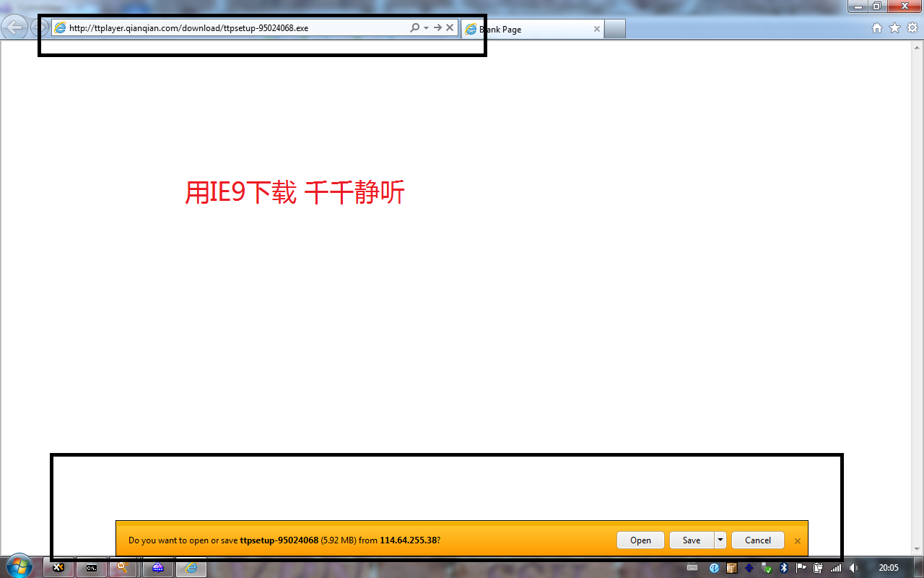
Task: Click Save in the download notification bar
Action: 692,540
